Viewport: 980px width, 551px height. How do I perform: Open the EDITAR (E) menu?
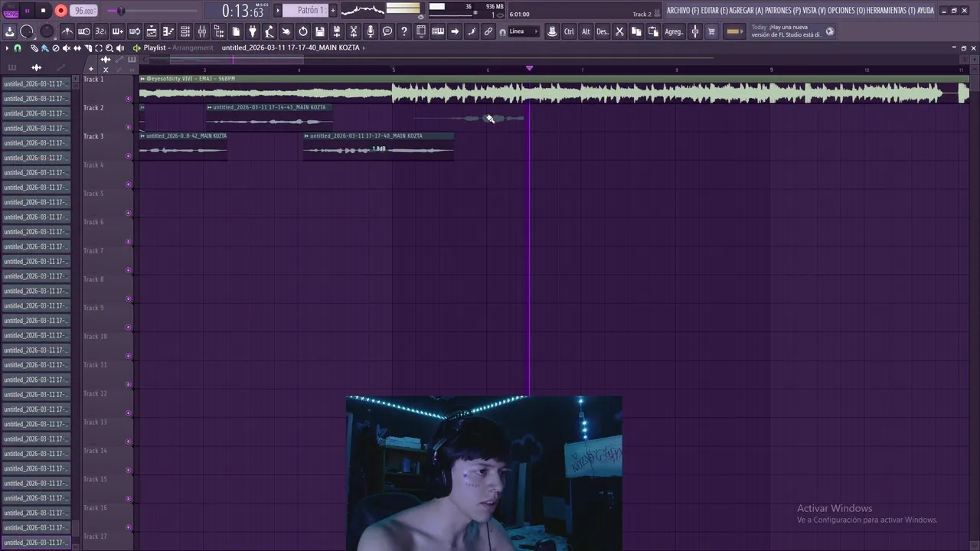pyautogui.click(x=714, y=10)
